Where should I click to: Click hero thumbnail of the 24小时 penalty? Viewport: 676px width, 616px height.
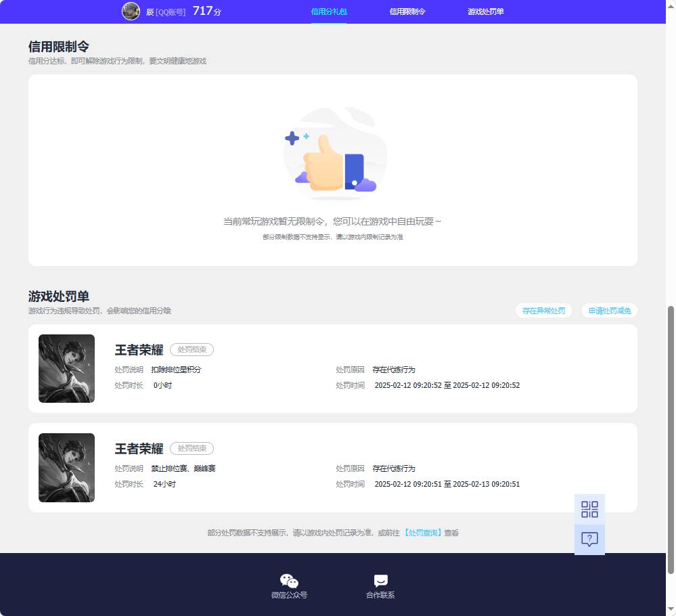66,468
